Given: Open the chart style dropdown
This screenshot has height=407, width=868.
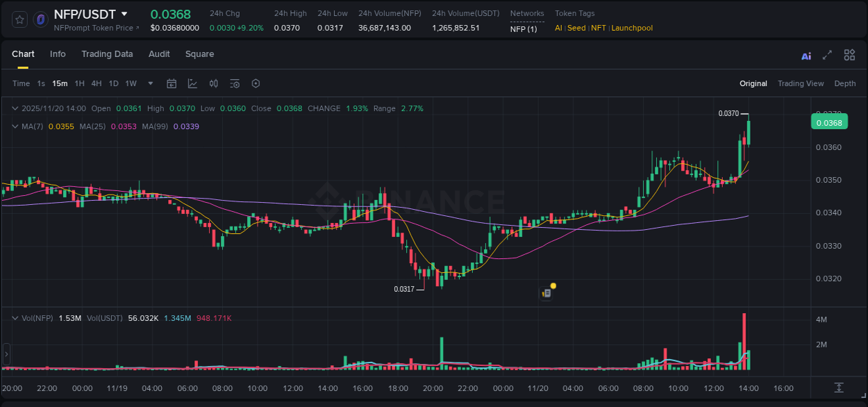Looking at the screenshot, I should tap(192, 83).
